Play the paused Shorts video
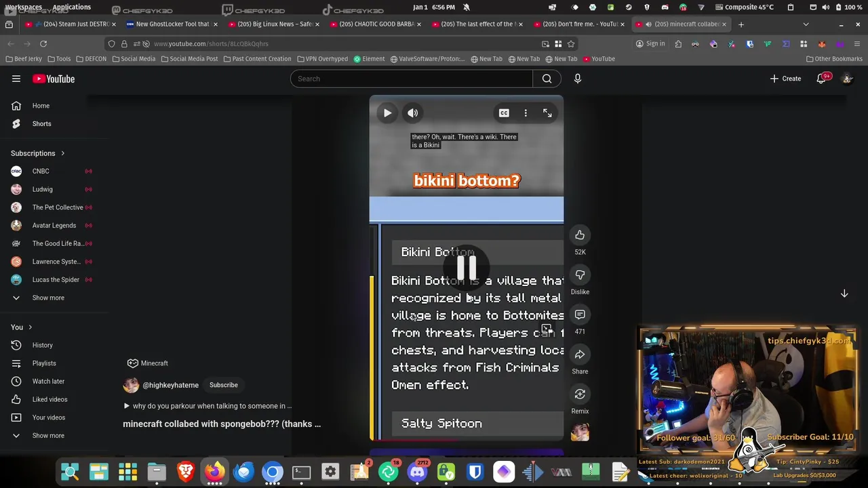This screenshot has width=868, height=488. pos(387,113)
